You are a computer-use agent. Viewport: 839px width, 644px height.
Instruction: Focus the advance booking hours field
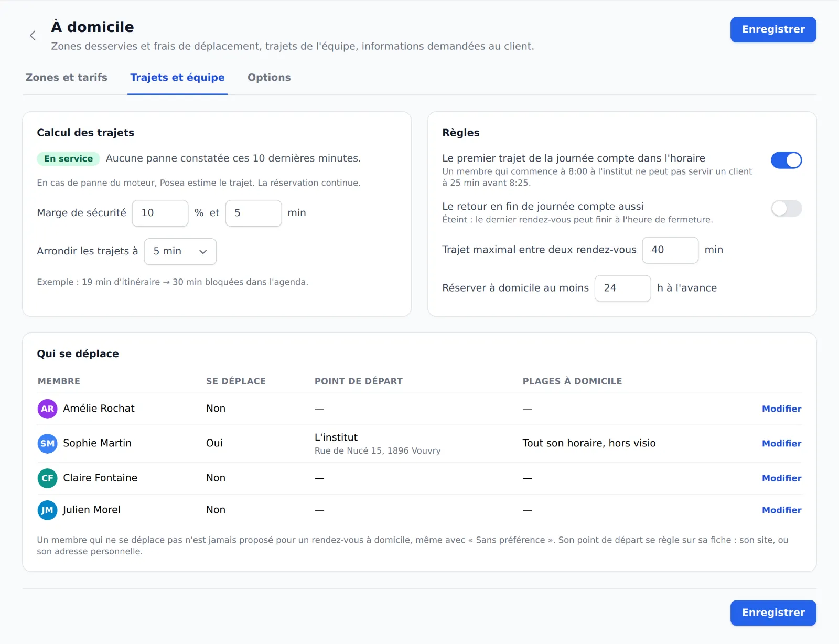click(x=622, y=288)
